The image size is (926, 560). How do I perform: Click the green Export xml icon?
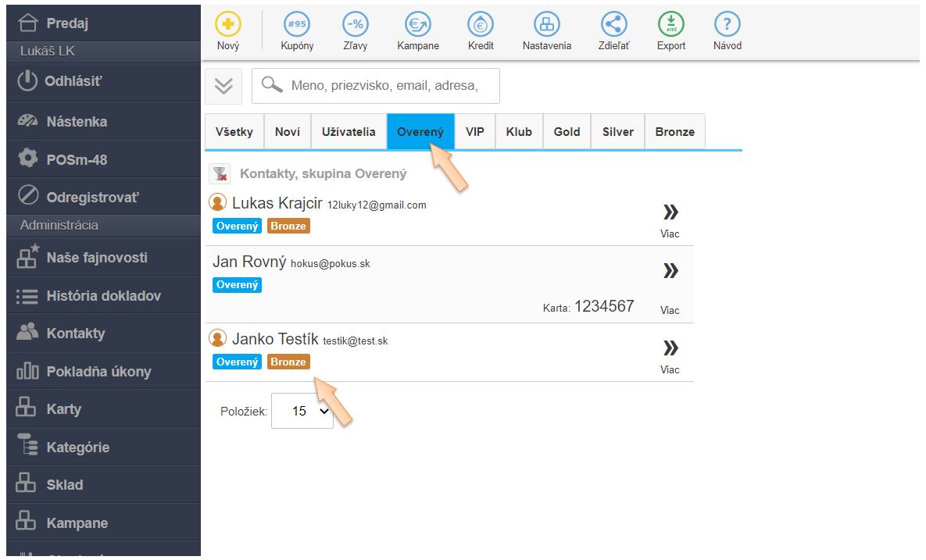[670, 25]
